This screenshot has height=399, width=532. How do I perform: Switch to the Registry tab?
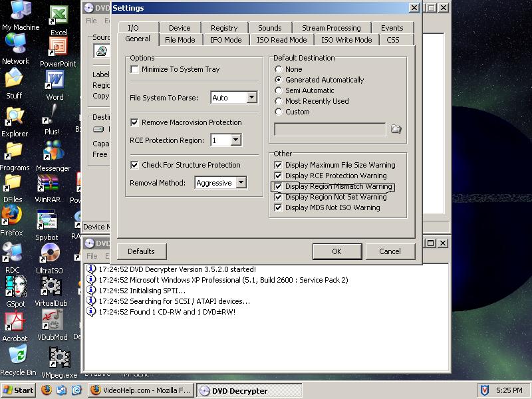click(x=224, y=28)
